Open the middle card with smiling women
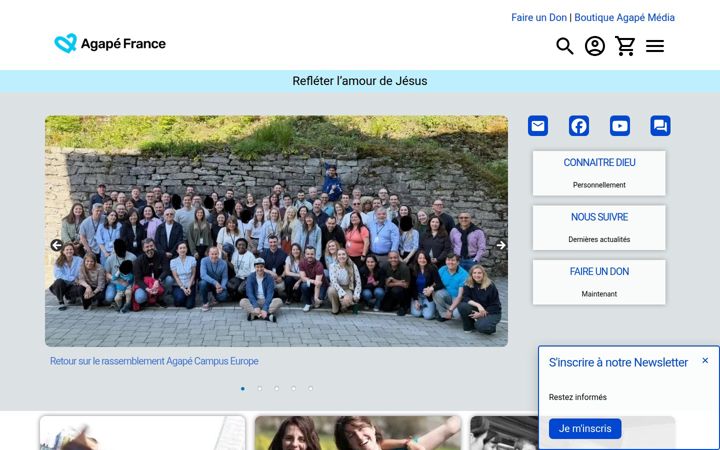The width and height of the screenshot is (720, 450). click(358, 433)
